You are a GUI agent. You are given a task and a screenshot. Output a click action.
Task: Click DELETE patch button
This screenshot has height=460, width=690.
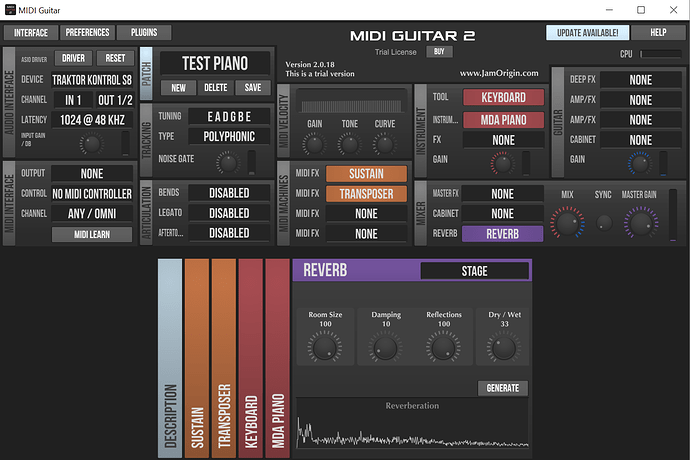[216, 88]
